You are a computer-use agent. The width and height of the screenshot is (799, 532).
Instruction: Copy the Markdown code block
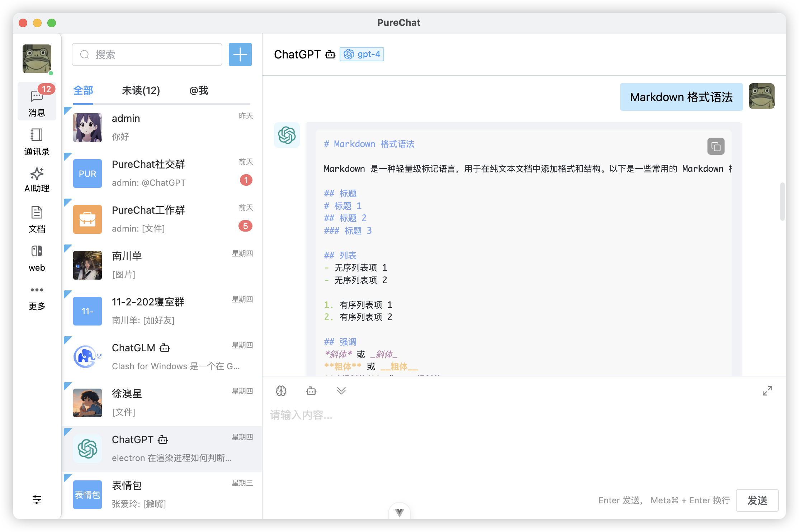coord(716,146)
